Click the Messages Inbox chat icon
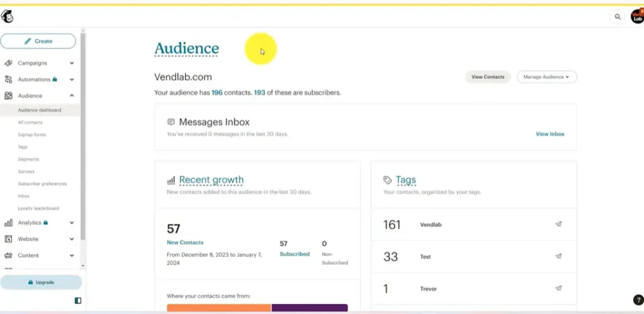 [x=171, y=122]
